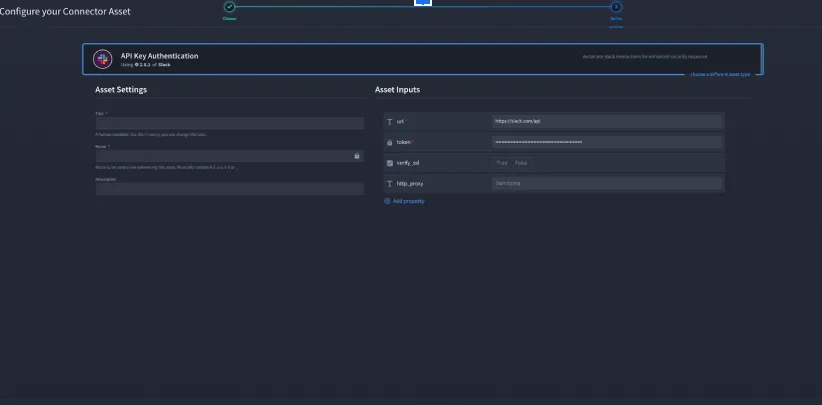
Task: Click the lock icon in the Name field
Action: [x=357, y=156]
